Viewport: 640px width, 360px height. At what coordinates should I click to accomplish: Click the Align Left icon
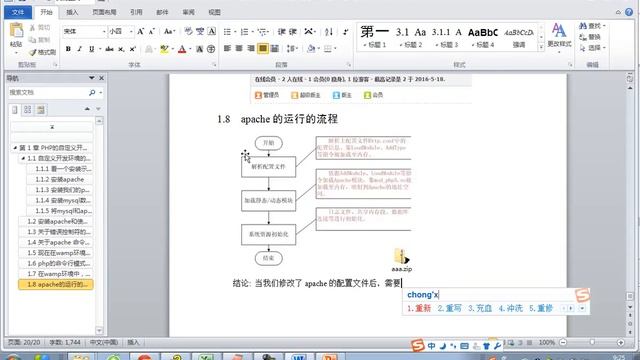[227, 49]
